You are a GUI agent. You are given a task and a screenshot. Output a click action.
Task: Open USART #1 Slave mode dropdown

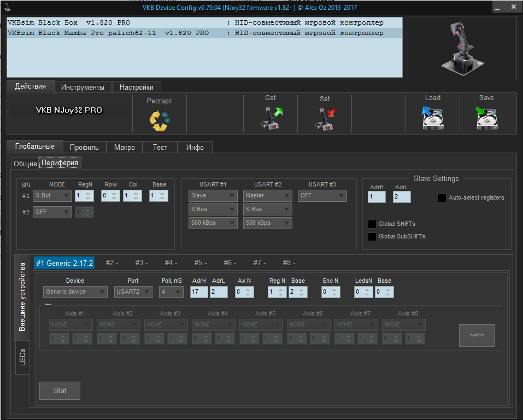(213, 196)
